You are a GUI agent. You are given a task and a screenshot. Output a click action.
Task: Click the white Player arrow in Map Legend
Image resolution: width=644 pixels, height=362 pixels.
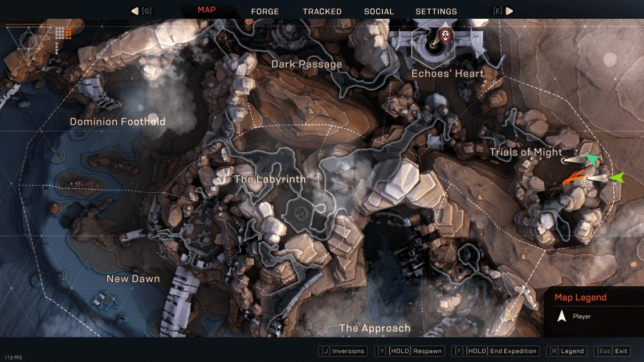[x=561, y=316]
